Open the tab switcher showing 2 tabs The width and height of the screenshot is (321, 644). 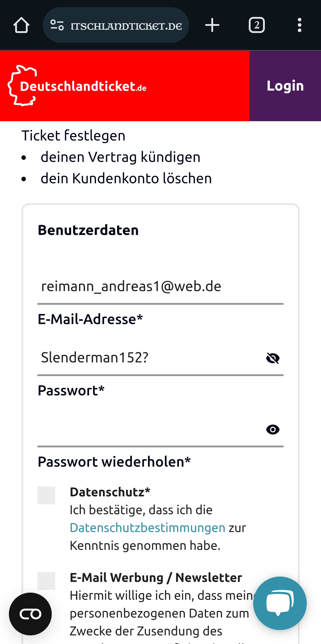[x=257, y=25]
